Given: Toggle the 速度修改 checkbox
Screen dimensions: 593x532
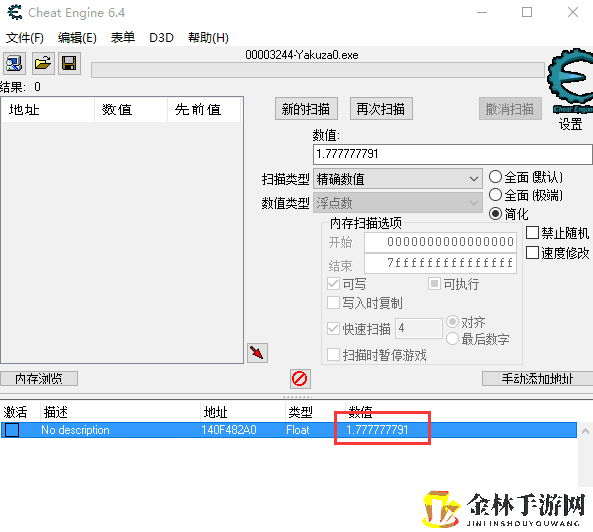Looking at the screenshot, I should click(532, 253).
